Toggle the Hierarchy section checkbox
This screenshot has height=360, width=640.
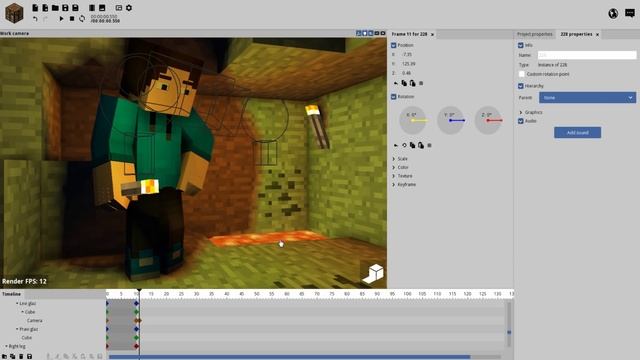pyautogui.click(x=520, y=86)
